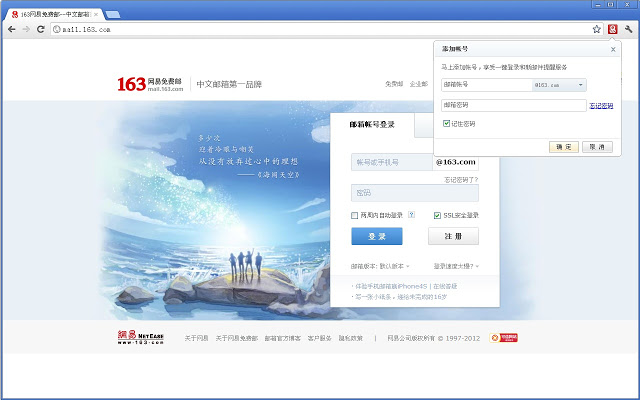640x400 pixels.
Task: Click the help question mark icon
Action: 411,215
